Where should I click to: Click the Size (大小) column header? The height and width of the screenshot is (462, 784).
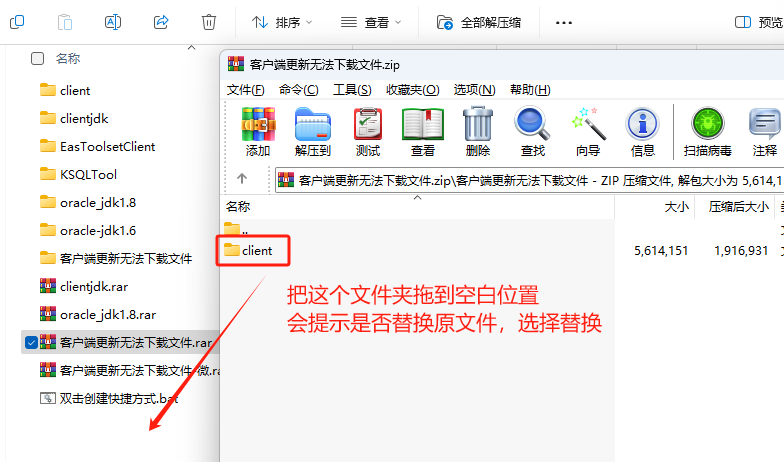pos(677,207)
